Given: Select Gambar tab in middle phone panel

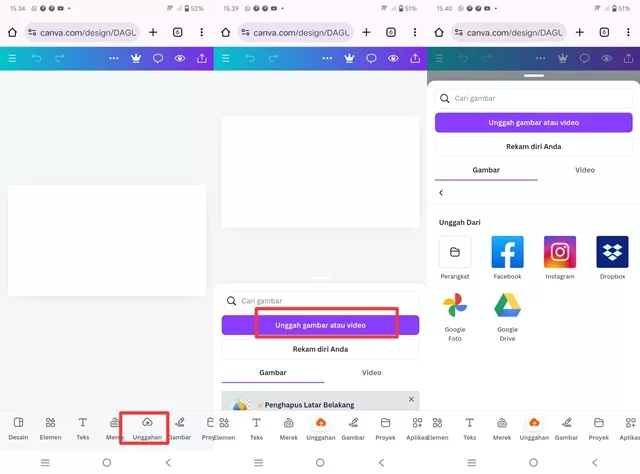Looking at the screenshot, I should (273, 372).
